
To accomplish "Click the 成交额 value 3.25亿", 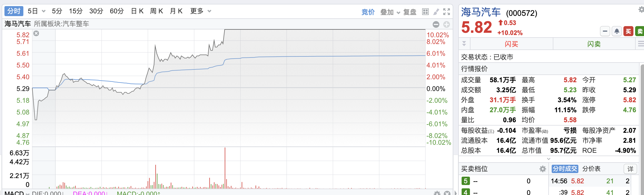I will coord(506,90).
